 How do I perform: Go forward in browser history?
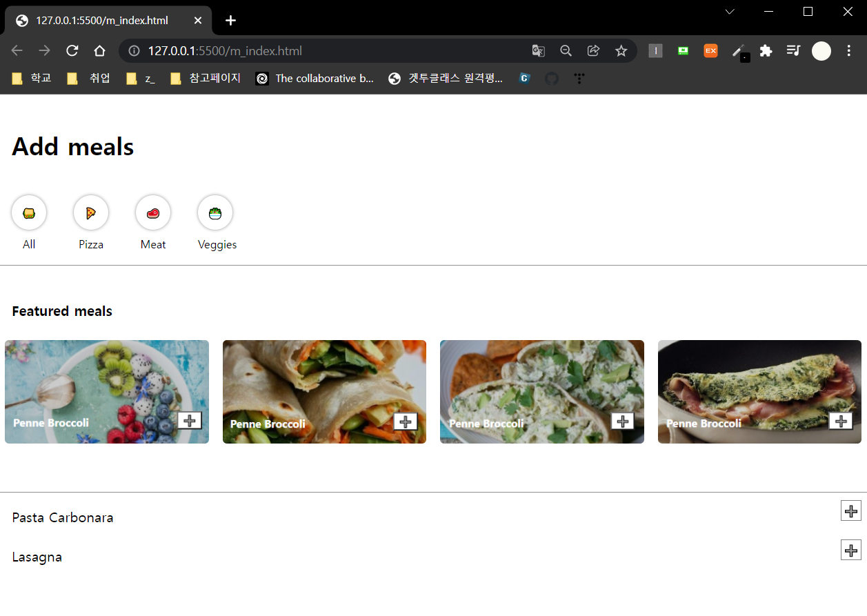pyautogui.click(x=44, y=50)
